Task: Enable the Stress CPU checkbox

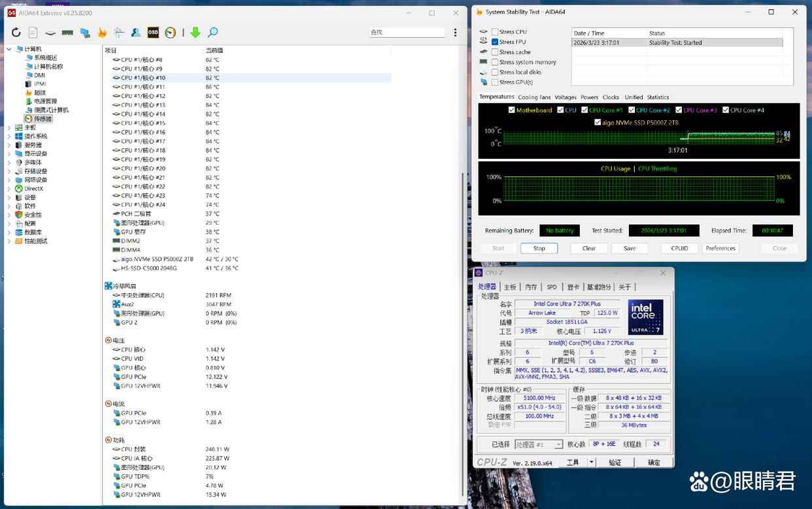Action: [x=495, y=32]
